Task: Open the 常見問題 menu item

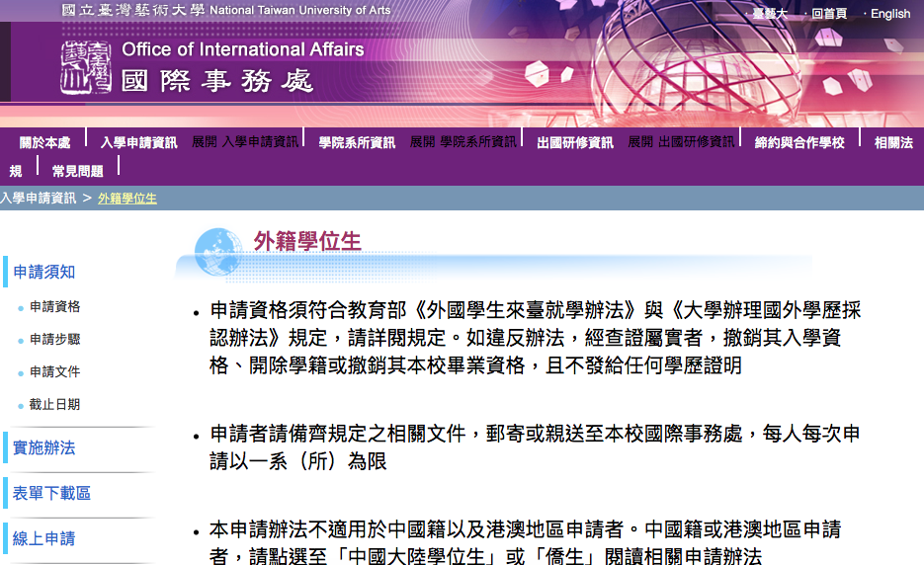Action: point(78,172)
